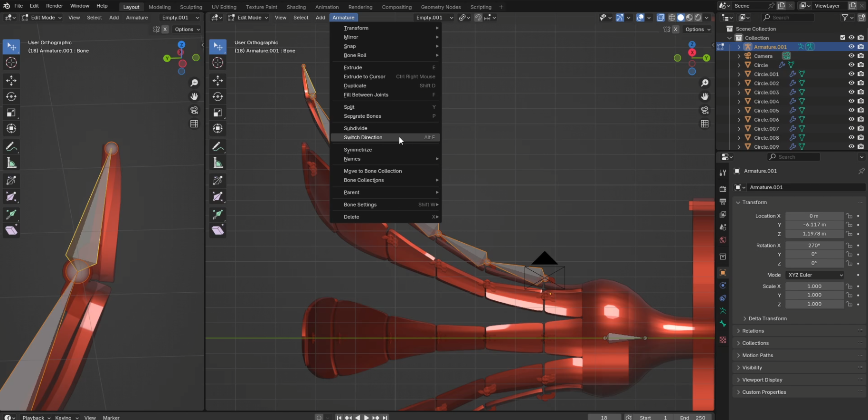Viewport: 868px width, 420px height.
Task: Toggle X-axis mirror in right viewport
Action: tap(676, 29)
